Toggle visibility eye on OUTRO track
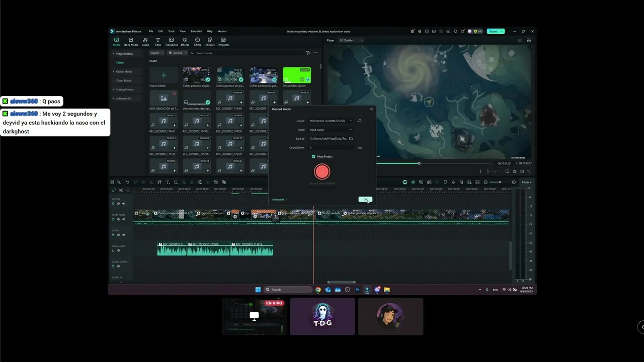The height and width of the screenshot is (362, 644). (123, 204)
